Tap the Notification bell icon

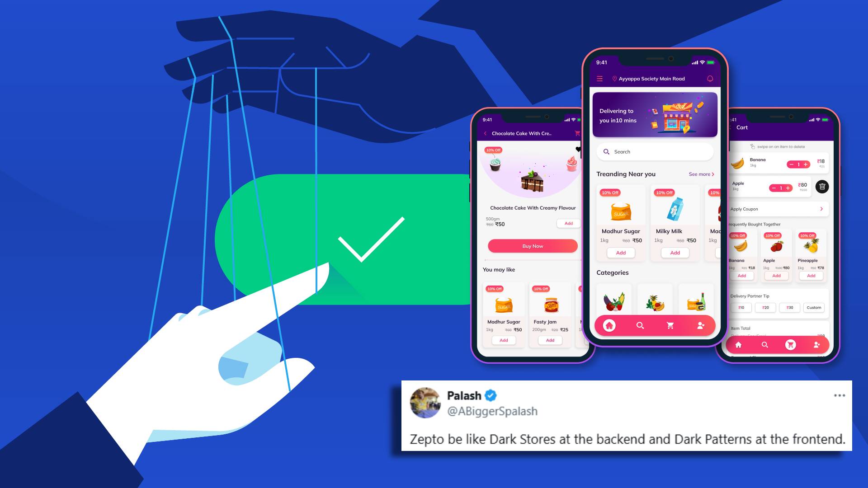tap(711, 79)
